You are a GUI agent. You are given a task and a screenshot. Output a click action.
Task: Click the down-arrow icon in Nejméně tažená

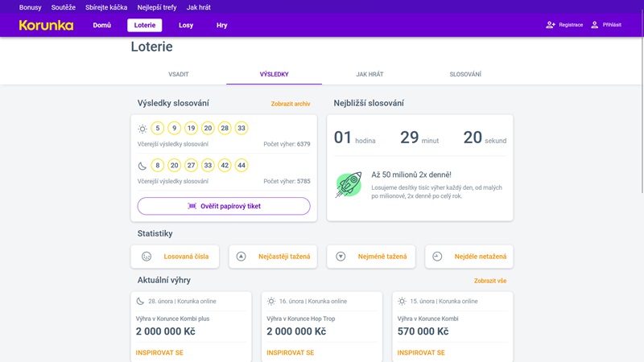coord(341,257)
